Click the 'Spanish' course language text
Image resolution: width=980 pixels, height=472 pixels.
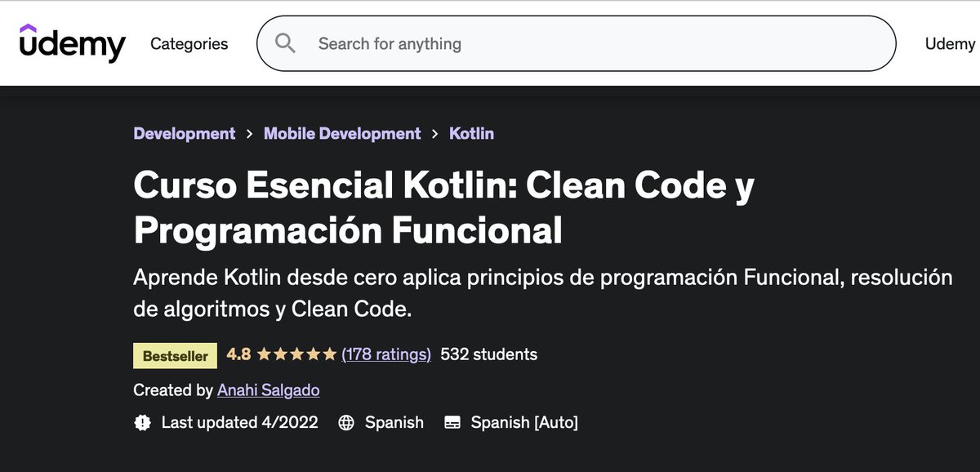[394, 422]
